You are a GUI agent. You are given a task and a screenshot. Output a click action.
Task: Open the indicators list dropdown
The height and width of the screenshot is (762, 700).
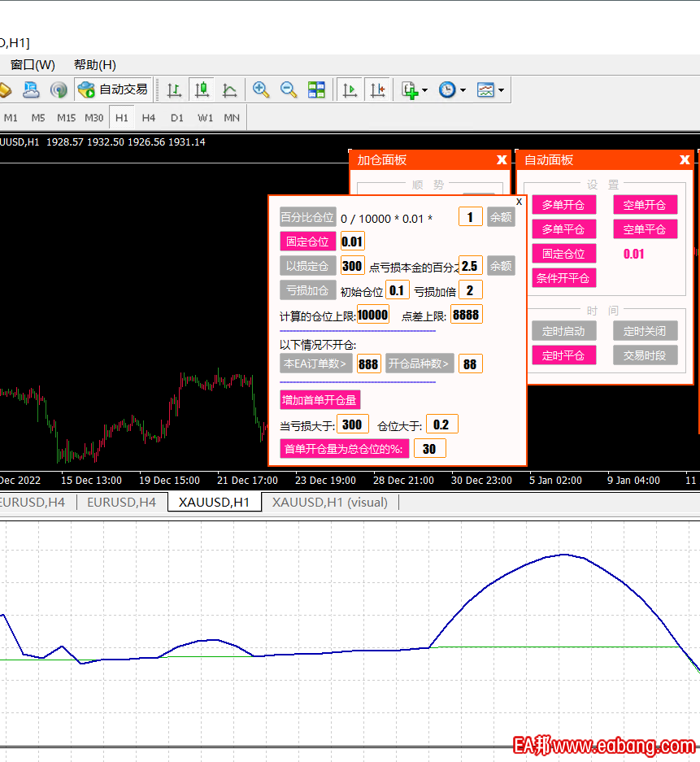coord(415,90)
